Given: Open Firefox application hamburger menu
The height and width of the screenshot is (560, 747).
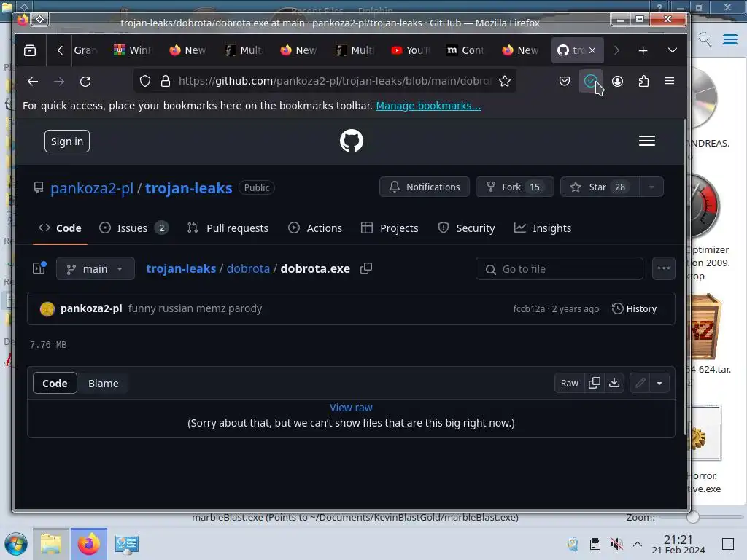Looking at the screenshot, I should [670, 82].
